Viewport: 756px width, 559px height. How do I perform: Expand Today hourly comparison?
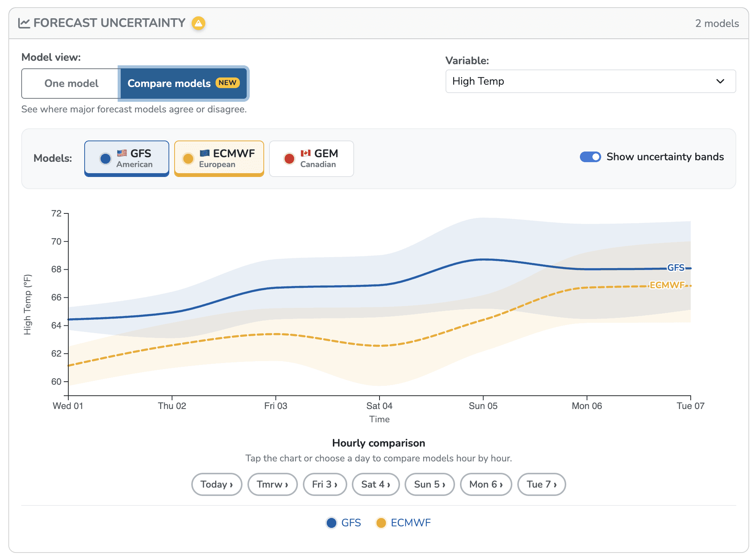217,484
